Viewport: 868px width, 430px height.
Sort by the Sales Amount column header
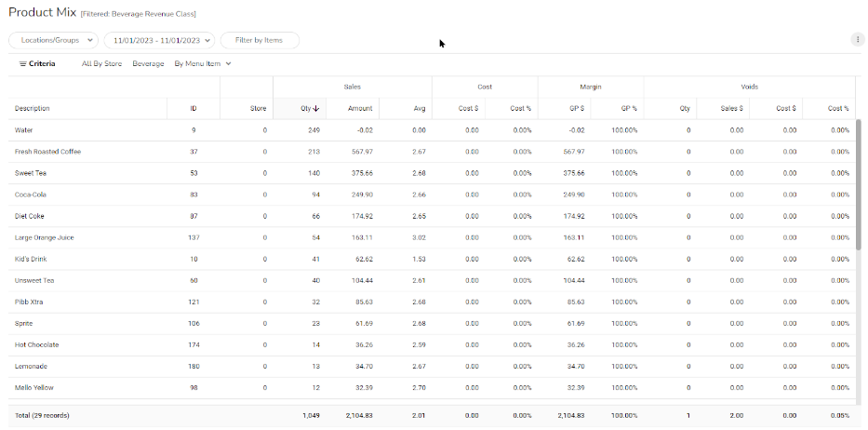[360, 109]
